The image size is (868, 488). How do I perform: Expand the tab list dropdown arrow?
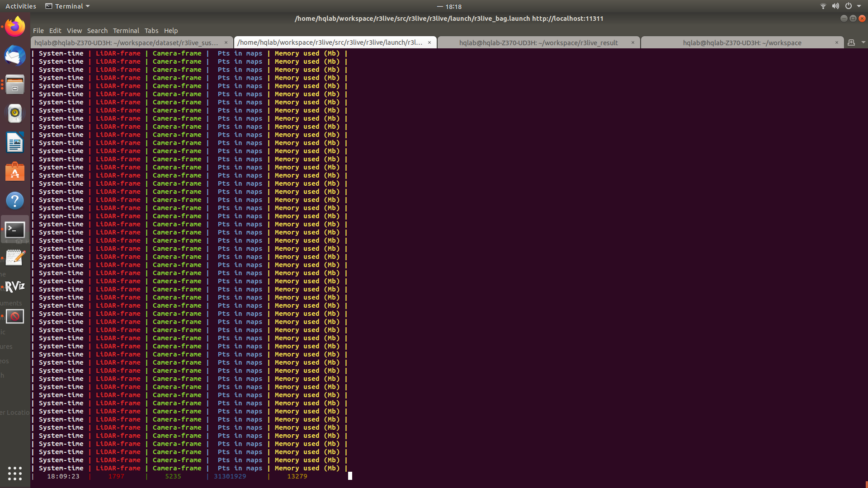point(863,42)
